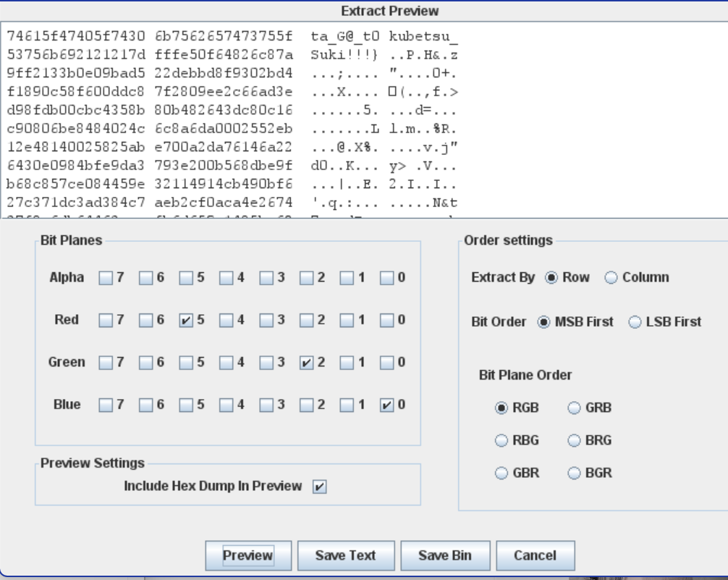
Task: Check the Alpha bit 6 checkbox
Action: tap(145, 278)
